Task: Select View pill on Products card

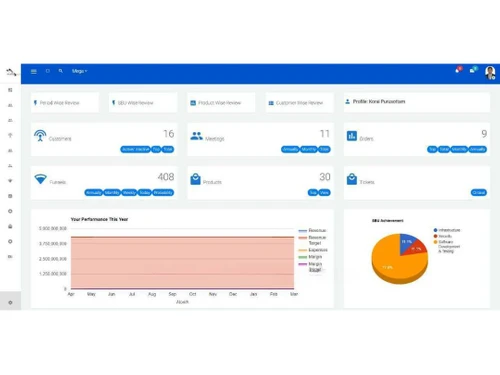Action: (x=324, y=193)
